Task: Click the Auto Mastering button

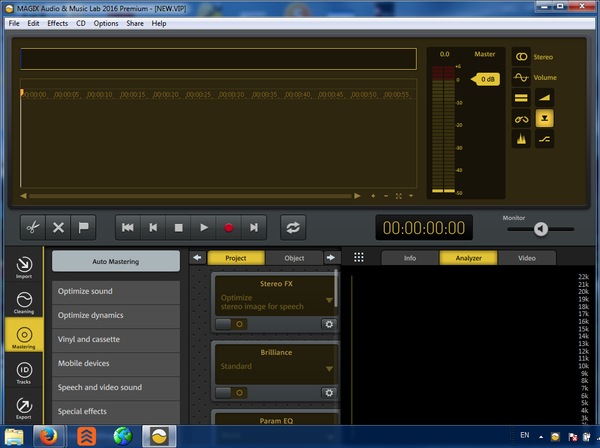Action: click(116, 262)
